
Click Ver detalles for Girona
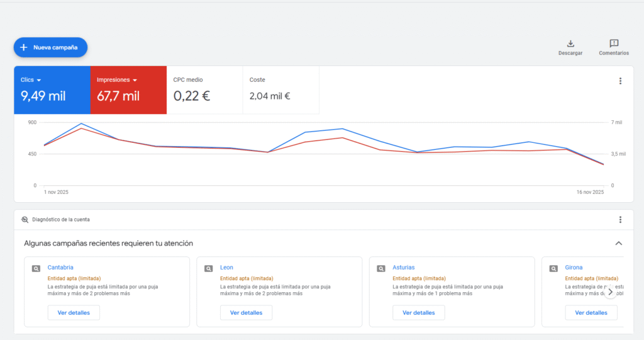tap(591, 312)
